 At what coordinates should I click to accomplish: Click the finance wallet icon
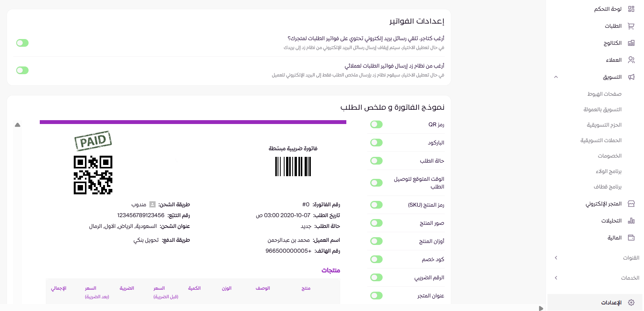coord(631,238)
